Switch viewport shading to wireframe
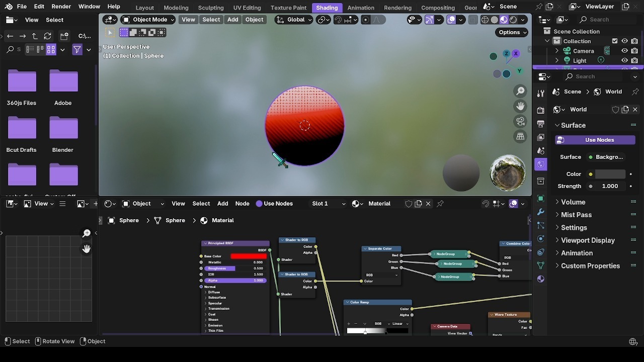Image resolution: width=644 pixels, height=362 pixels. (485, 20)
